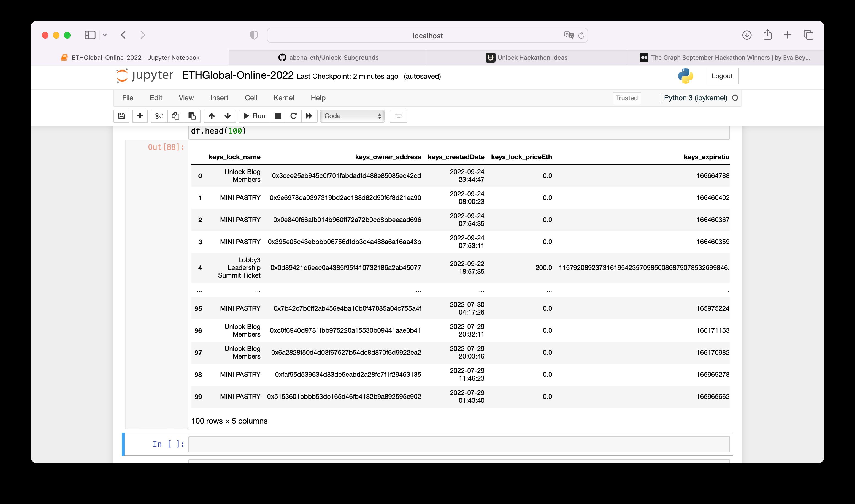Click the Python logo icon
Viewport: 855px width, 504px height.
tap(686, 76)
